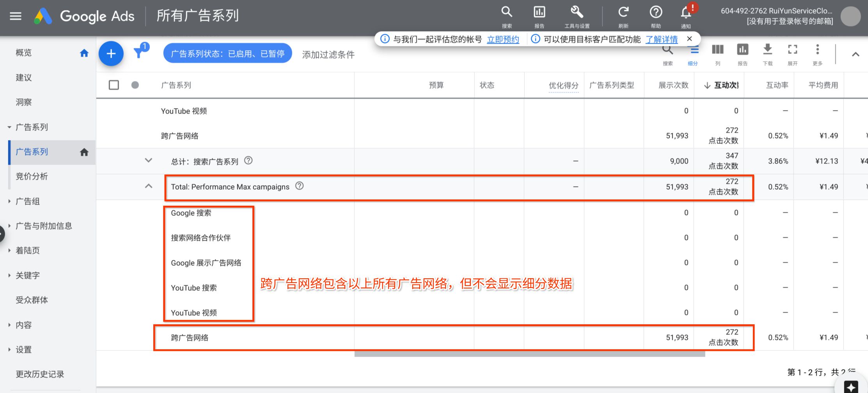Expand 广告与附加信息 in the sidebar

9,226
